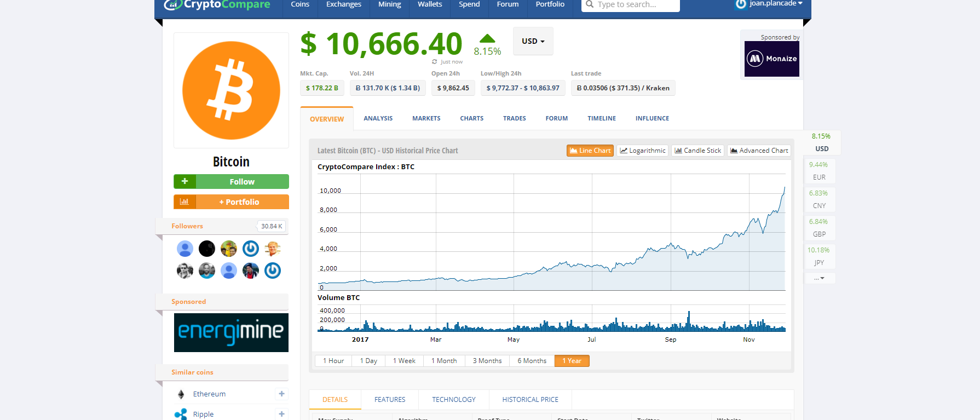Open the fifth follower avatar in top row
This screenshot has height=420, width=980.
(x=273, y=249)
